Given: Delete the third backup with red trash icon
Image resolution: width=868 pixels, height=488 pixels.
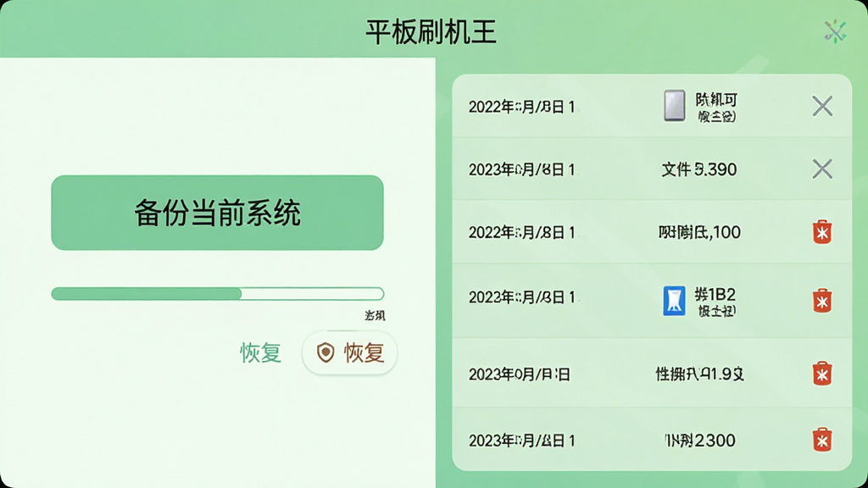Looking at the screenshot, I should click(822, 232).
